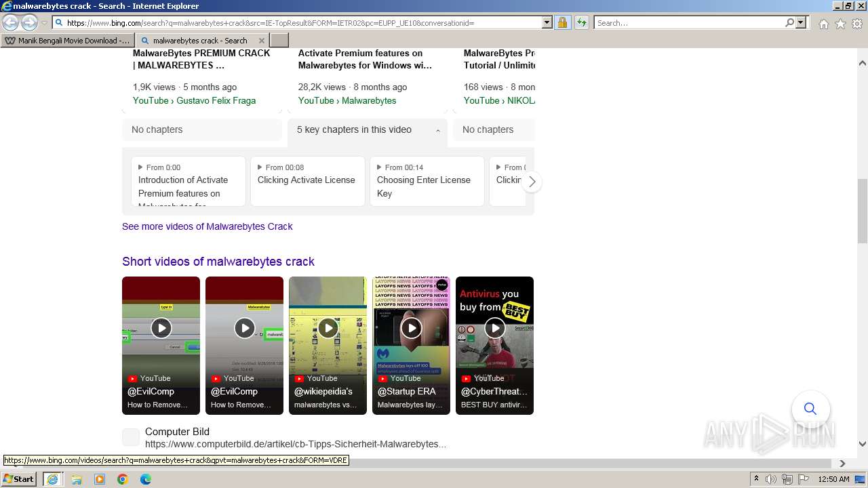This screenshot has width=868, height=488.
Task: Click in the IE Search... box
Action: click(x=688, y=22)
